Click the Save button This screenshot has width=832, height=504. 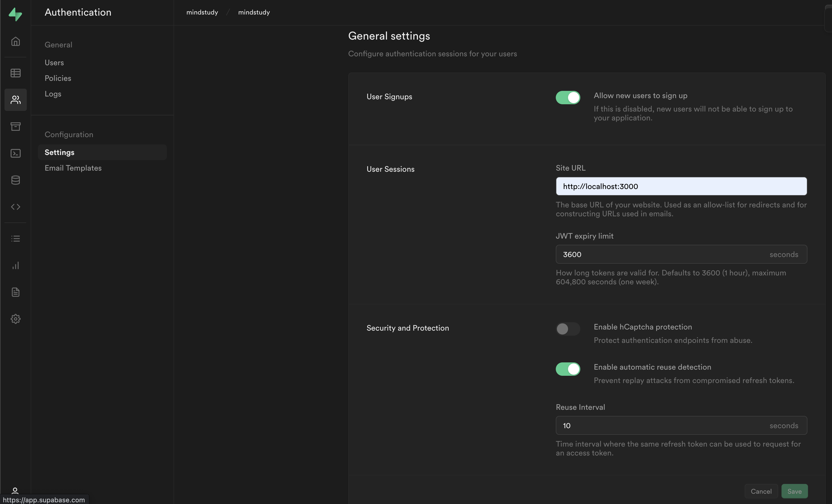tap(795, 491)
